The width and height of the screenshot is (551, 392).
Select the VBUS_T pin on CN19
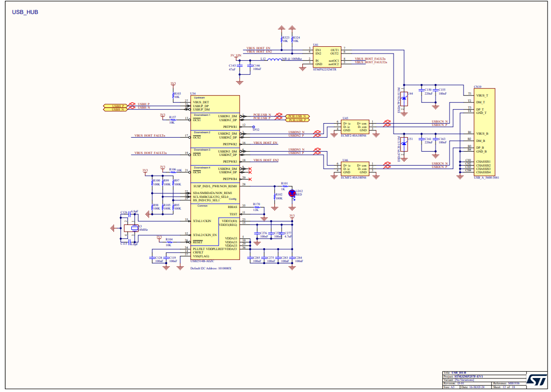click(x=482, y=96)
